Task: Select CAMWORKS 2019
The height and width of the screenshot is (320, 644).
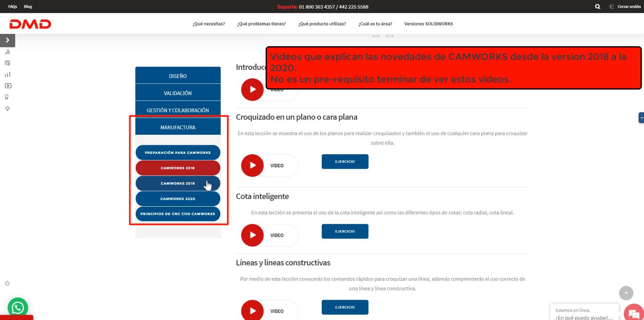Action: tap(178, 183)
